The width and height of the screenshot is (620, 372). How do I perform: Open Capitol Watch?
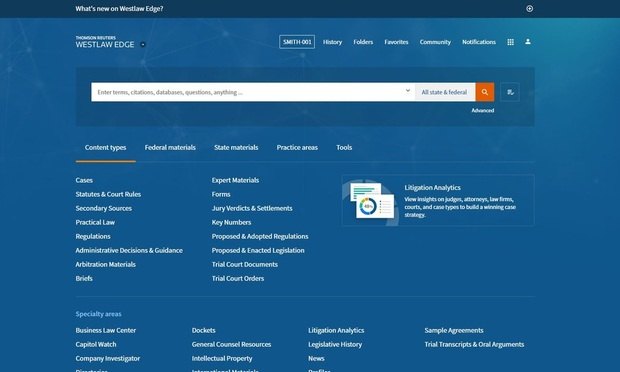(x=96, y=344)
